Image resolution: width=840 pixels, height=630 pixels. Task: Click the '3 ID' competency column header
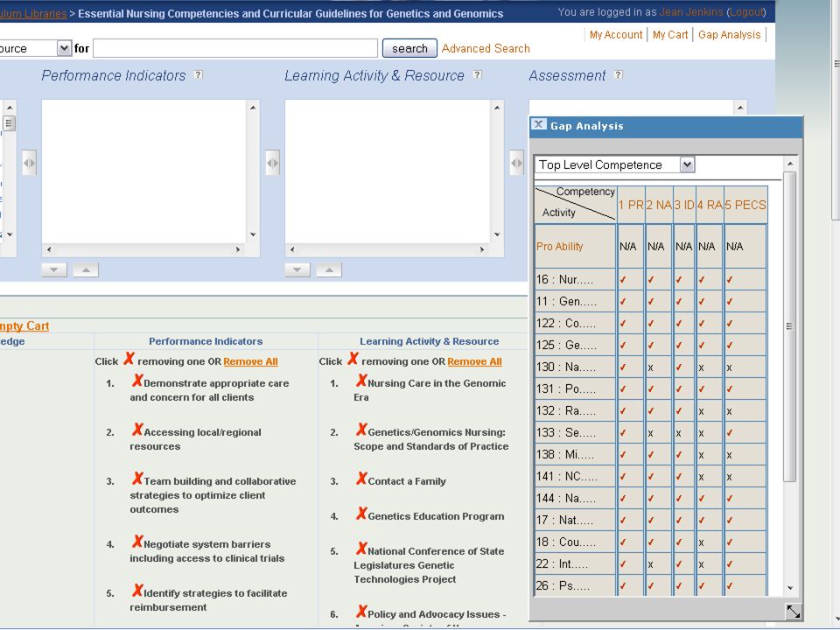(684, 205)
